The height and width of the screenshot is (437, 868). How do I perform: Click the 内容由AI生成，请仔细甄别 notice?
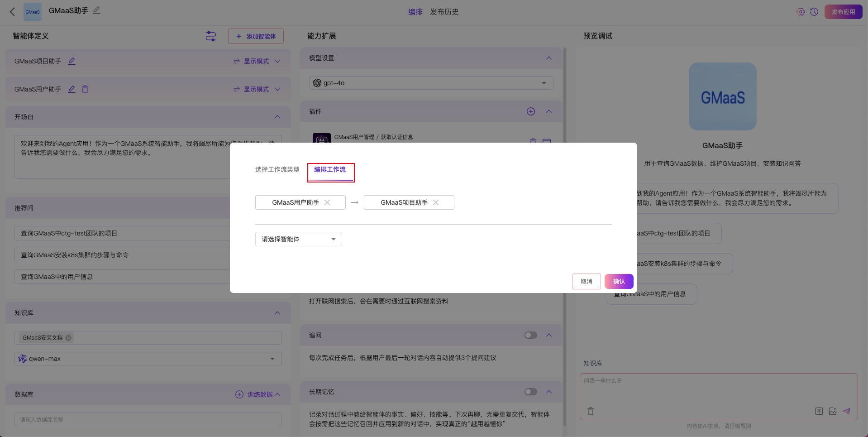coord(719,426)
